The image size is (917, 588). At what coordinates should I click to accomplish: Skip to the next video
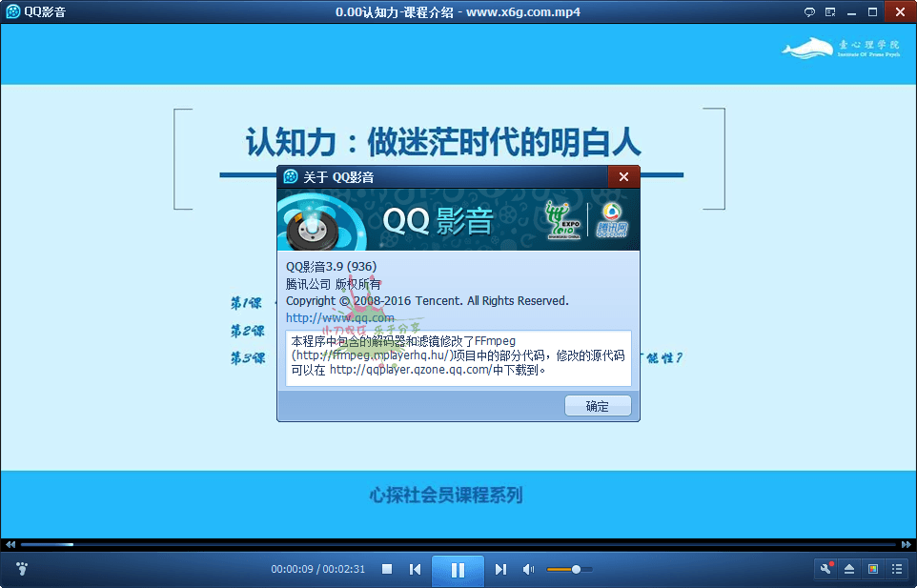(x=500, y=569)
